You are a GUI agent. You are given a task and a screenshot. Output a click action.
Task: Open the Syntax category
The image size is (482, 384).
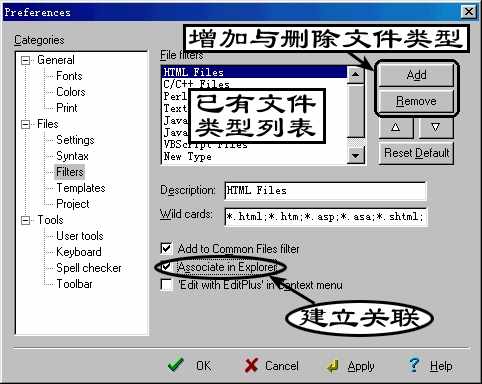72,156
